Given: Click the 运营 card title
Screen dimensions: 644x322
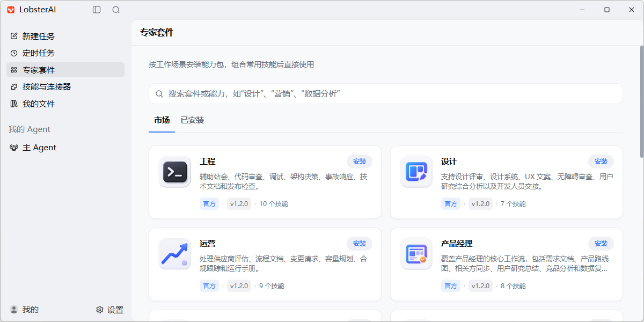Looking at the screenshot, I should point(208,244).
